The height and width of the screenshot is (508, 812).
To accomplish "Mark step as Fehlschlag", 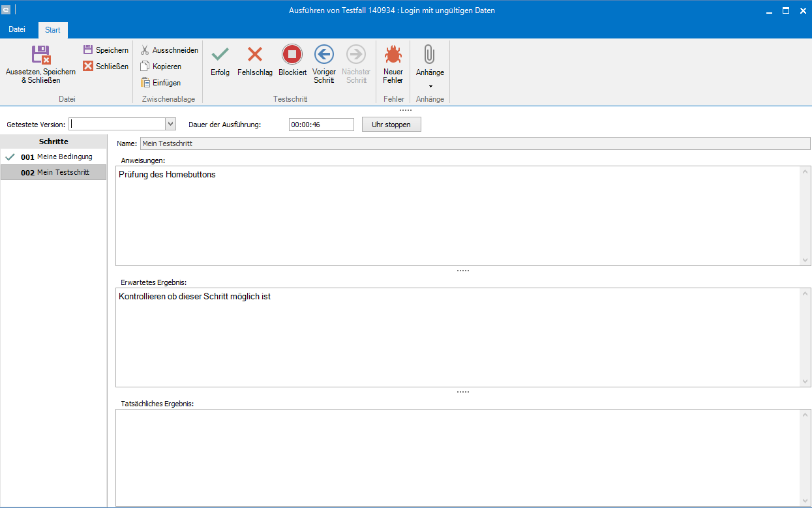I will [254, 55].
